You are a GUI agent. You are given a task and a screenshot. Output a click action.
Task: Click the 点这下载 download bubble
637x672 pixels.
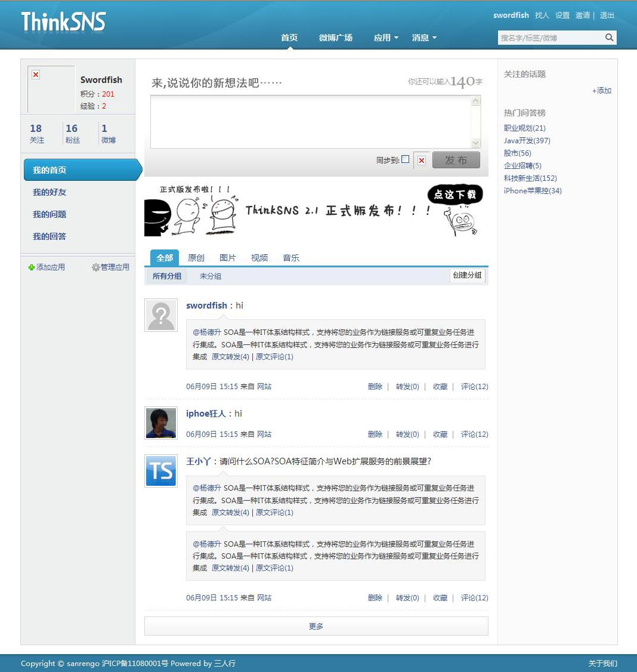point(455,194)
